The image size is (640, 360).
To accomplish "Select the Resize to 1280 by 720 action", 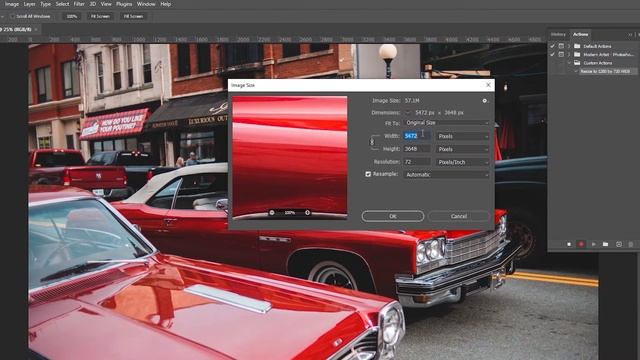I will [607, 71].
